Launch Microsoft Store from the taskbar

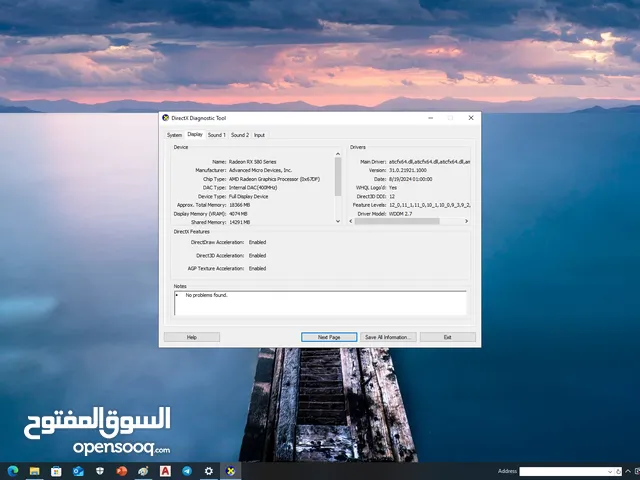(56, 471)
